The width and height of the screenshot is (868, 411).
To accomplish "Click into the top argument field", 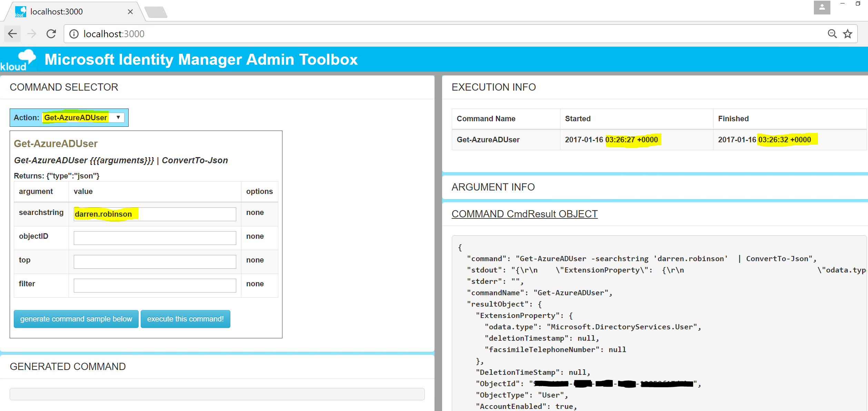I will coord(154,261).
